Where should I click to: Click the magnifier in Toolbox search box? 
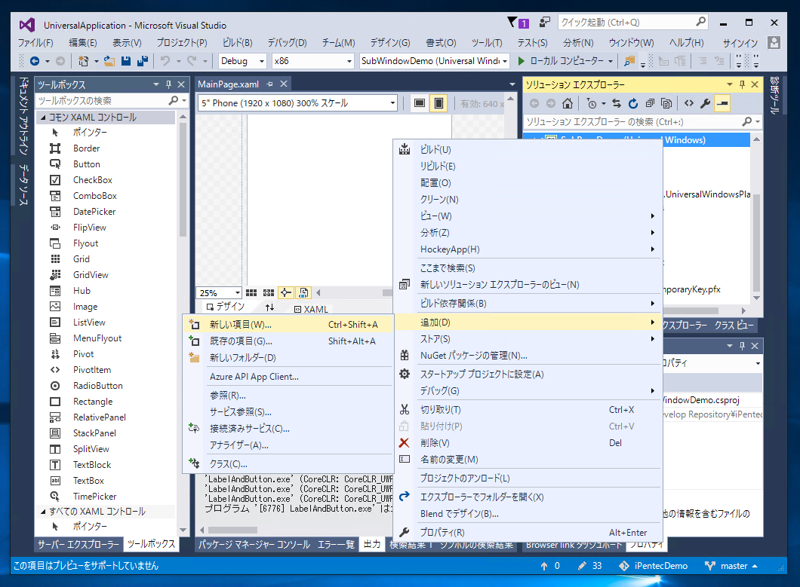tap(173, 100)
